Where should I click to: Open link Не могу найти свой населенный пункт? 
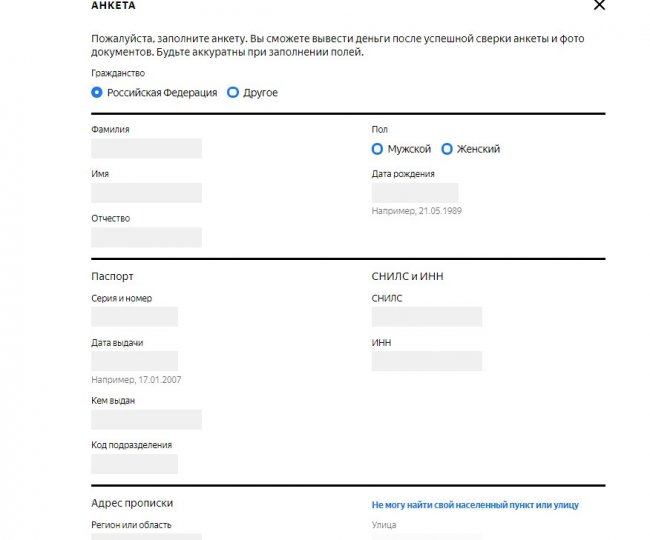coord(475,505)
